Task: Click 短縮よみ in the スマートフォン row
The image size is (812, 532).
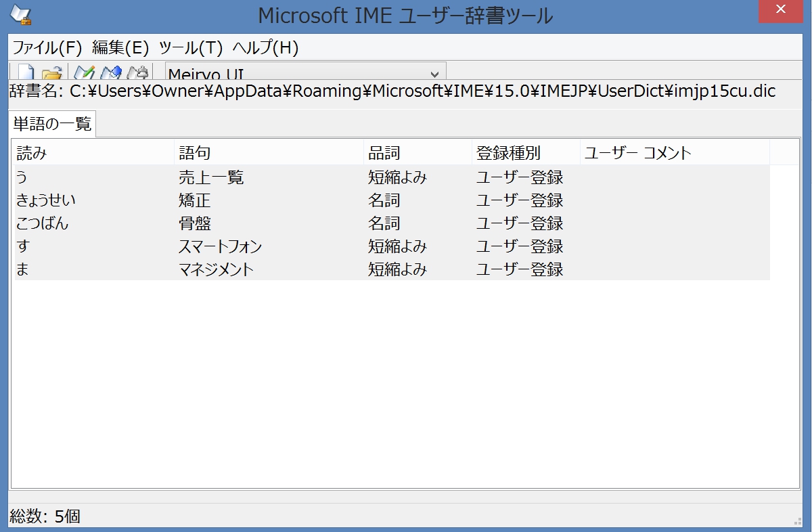Action: (398, 246)
